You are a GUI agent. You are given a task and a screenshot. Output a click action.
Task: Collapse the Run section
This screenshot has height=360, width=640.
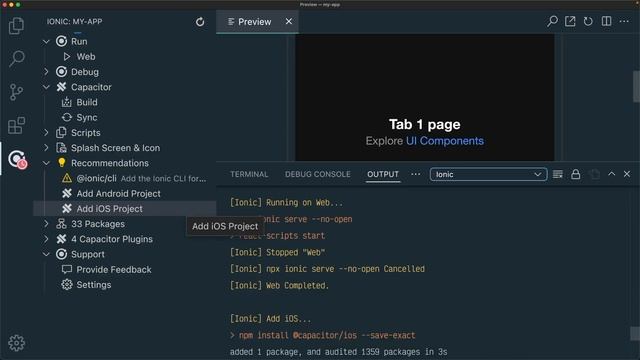(x=46, y=42)
